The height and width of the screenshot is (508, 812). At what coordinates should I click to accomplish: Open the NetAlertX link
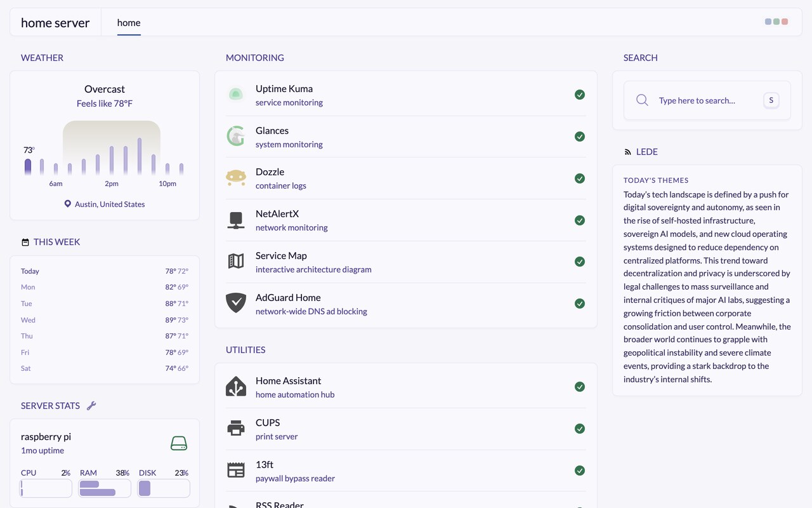(277, 213)
